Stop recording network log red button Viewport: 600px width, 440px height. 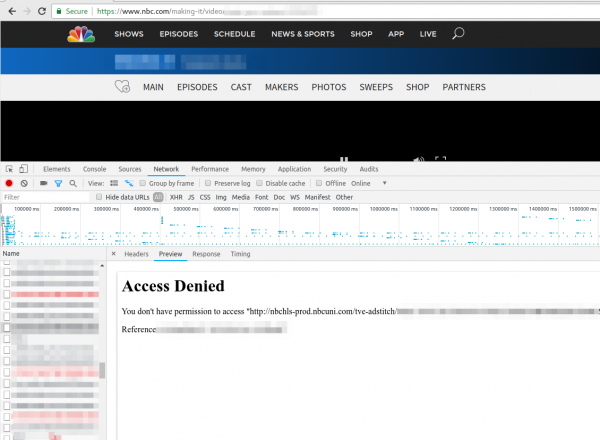9,183
